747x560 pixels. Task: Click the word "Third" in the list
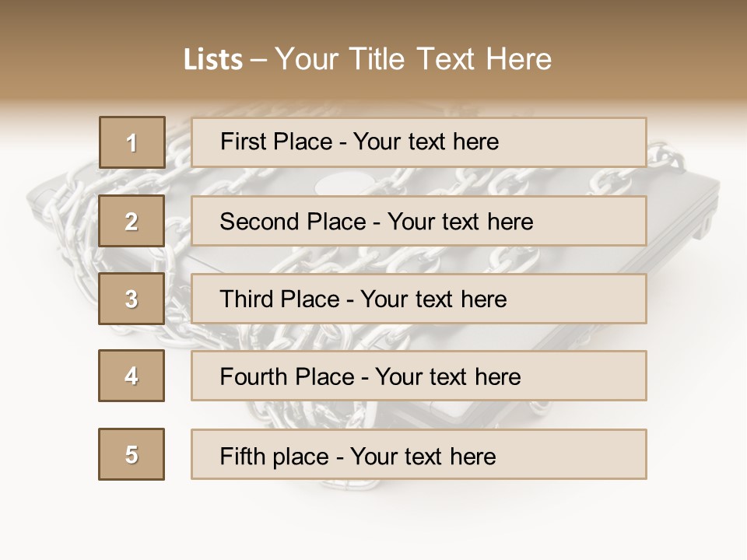click(x=247, y=299)
